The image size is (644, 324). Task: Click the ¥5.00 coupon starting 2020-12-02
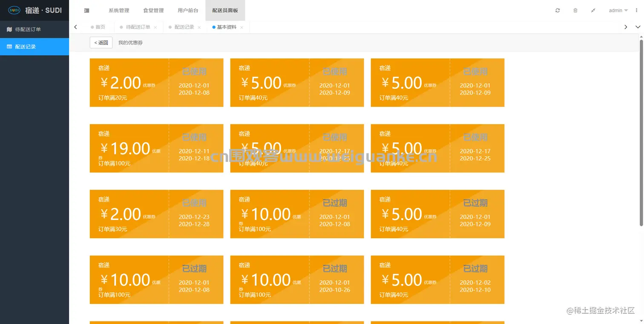click(437, 280)
